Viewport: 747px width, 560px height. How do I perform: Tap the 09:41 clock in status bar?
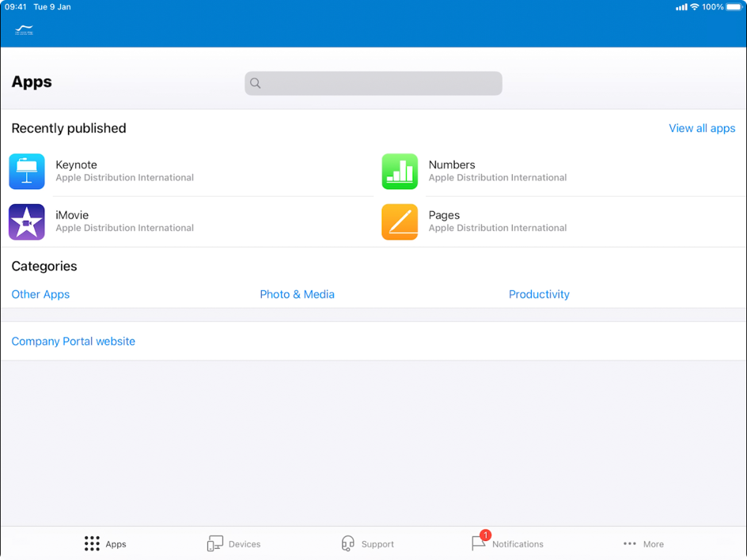click(x=15, y=6)
